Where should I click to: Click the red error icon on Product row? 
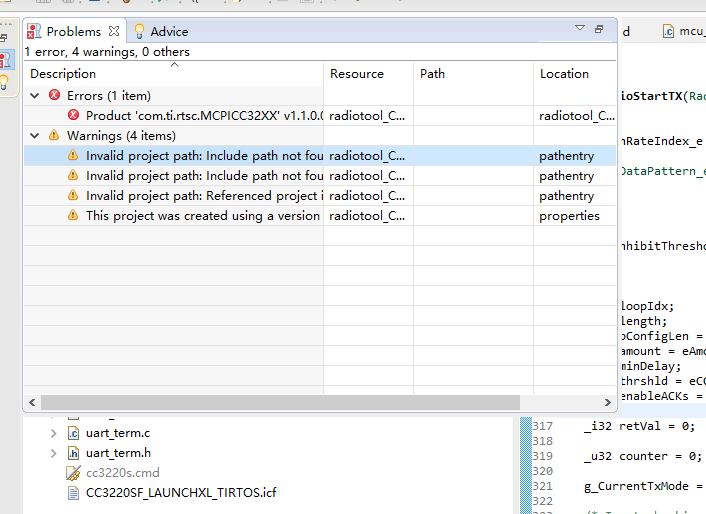[x=73, y=115]
